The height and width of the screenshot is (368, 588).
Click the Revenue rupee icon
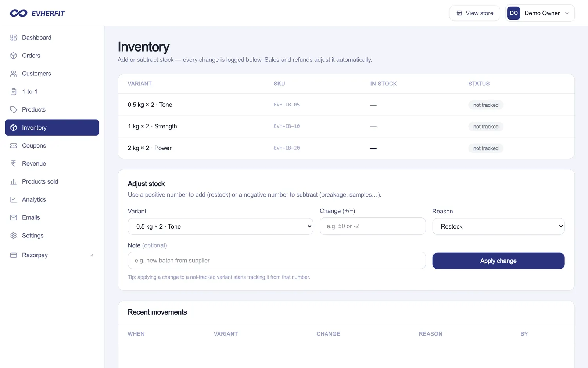pos(14,164)
